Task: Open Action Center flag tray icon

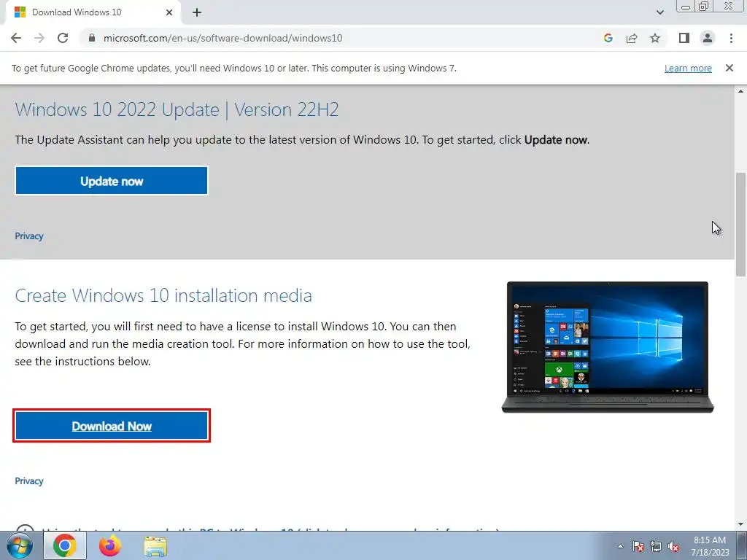Action: tap(638, 546)
